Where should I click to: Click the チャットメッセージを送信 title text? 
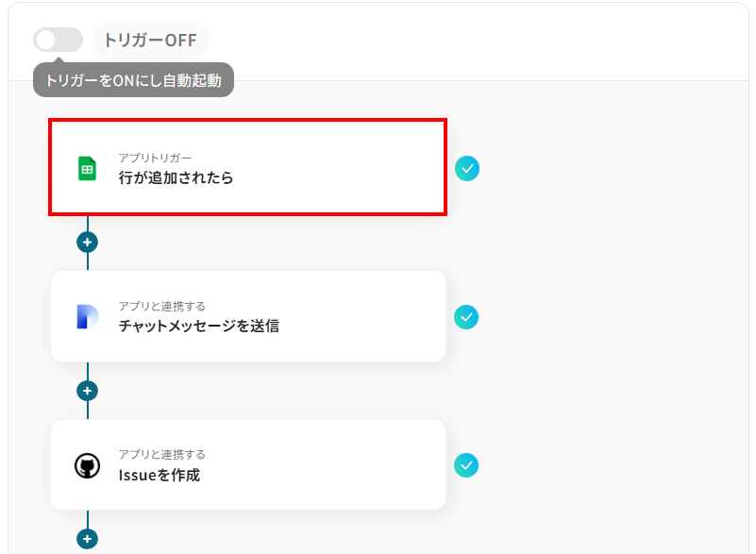coord(198,327)
